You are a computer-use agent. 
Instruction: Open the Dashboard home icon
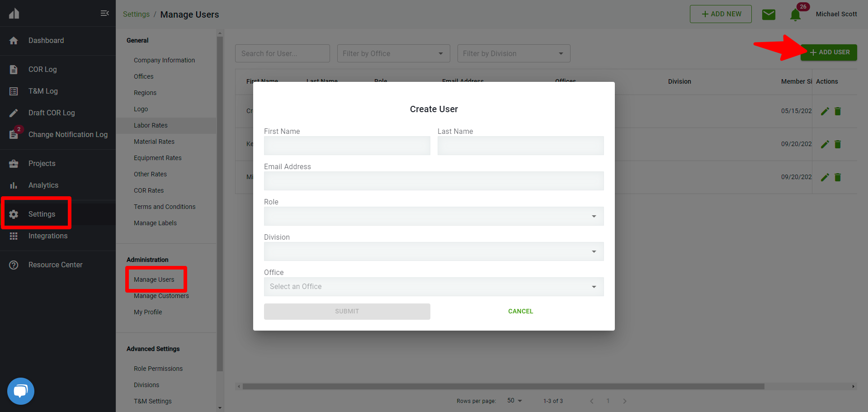pyautogui.click(x=14, y=41)
